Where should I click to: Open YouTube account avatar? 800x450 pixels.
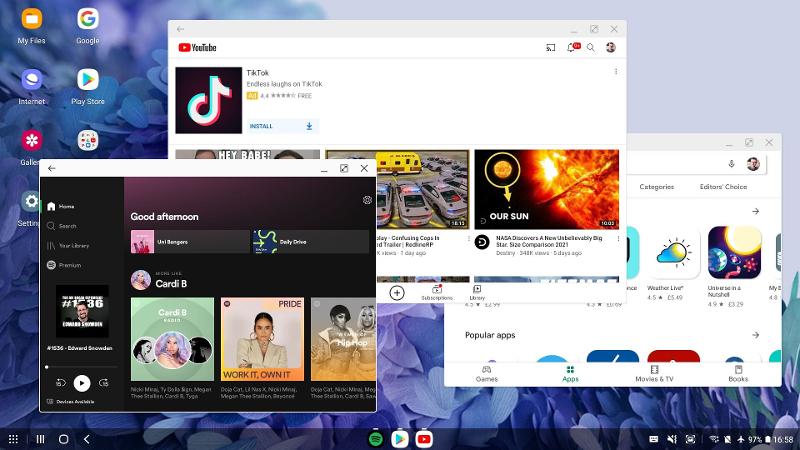[611, 47]
